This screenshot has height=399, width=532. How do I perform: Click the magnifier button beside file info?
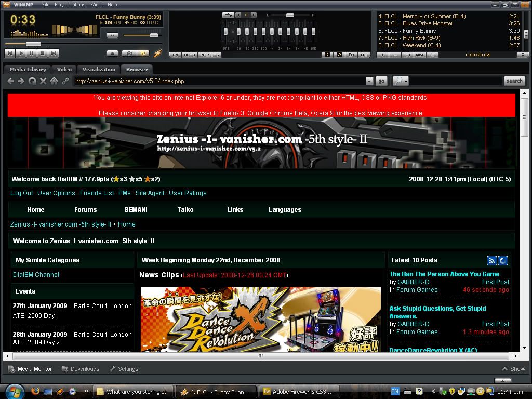pos(339,55)
